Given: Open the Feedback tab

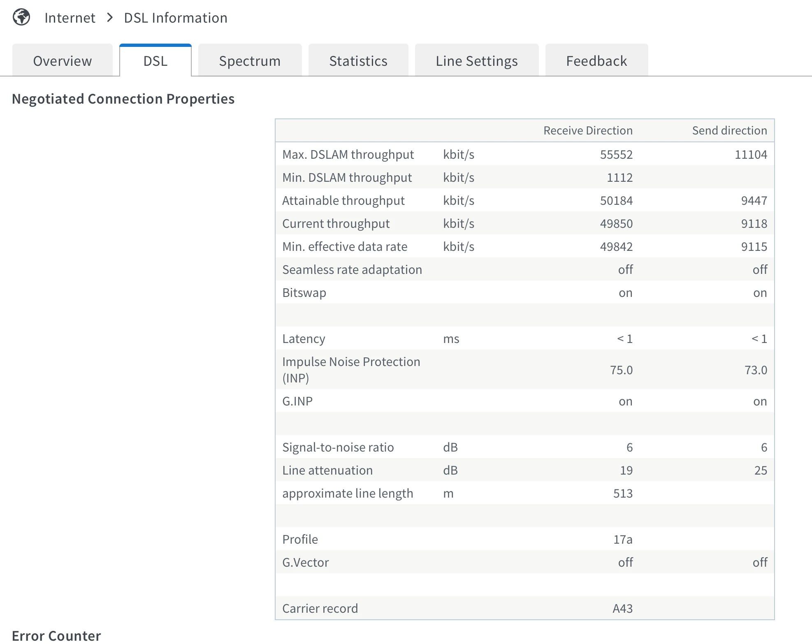Looking at the screenshot, I should click(596, 61).
